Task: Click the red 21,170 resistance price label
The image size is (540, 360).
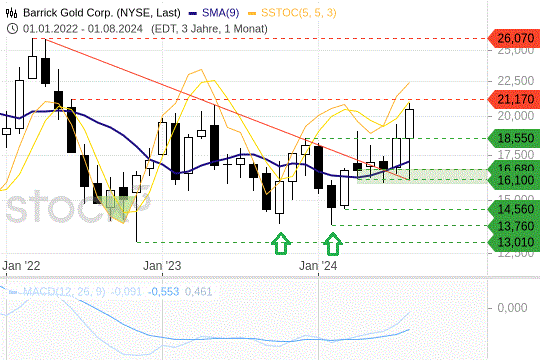Action: pos(514,100)
